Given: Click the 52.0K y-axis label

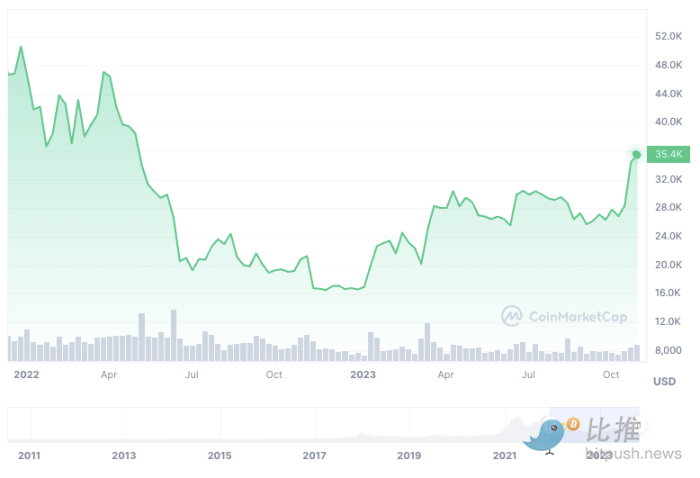Looking at the screenshot, I should (x=668, y=36).
